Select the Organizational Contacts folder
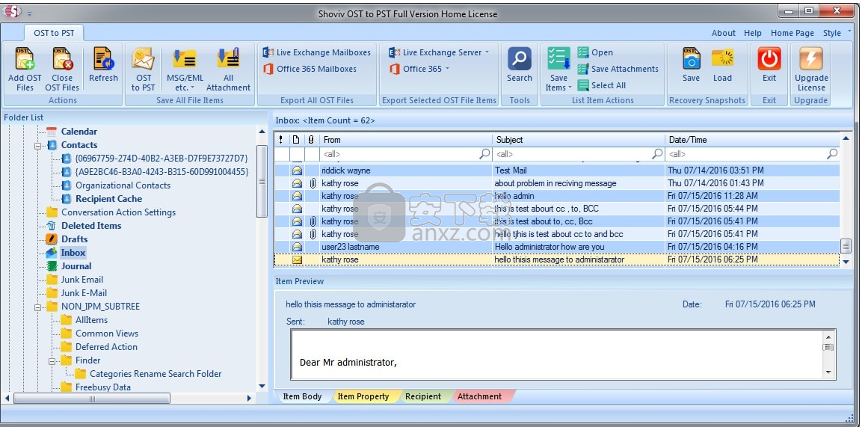Viewport: 868px width, 427px height. point(123,185)
